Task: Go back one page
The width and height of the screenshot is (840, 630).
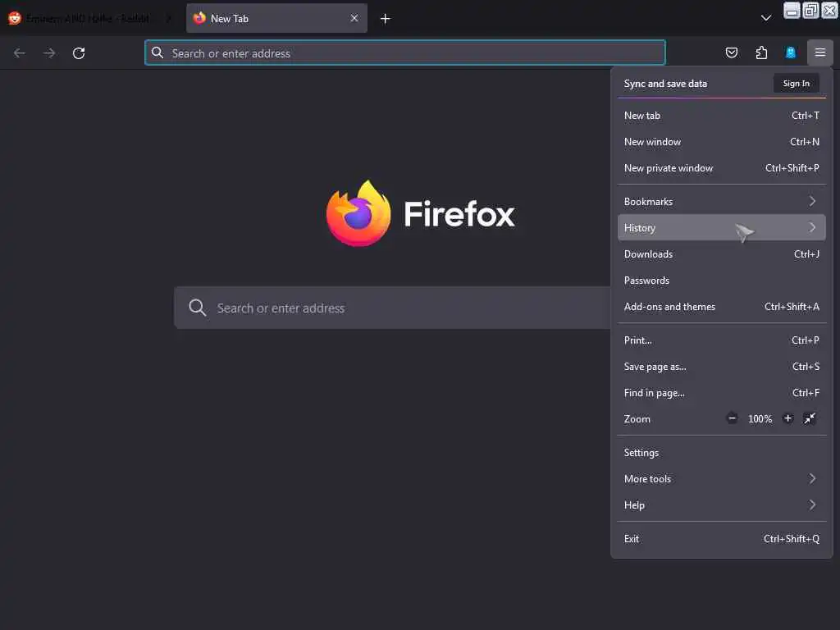Action: pos(20,53)
